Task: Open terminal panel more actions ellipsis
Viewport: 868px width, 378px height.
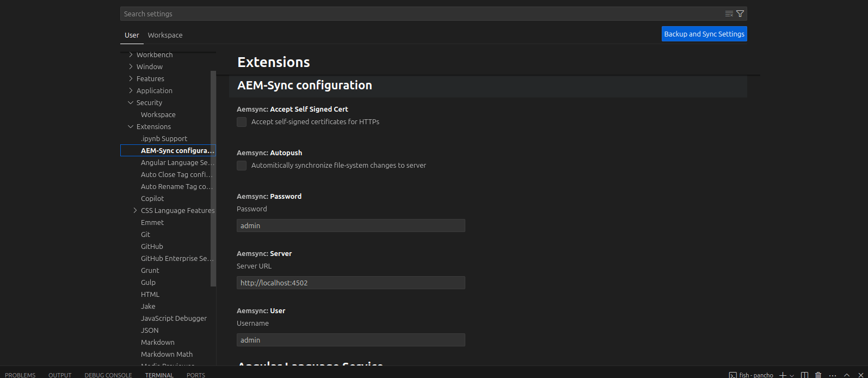Action: 833,375
